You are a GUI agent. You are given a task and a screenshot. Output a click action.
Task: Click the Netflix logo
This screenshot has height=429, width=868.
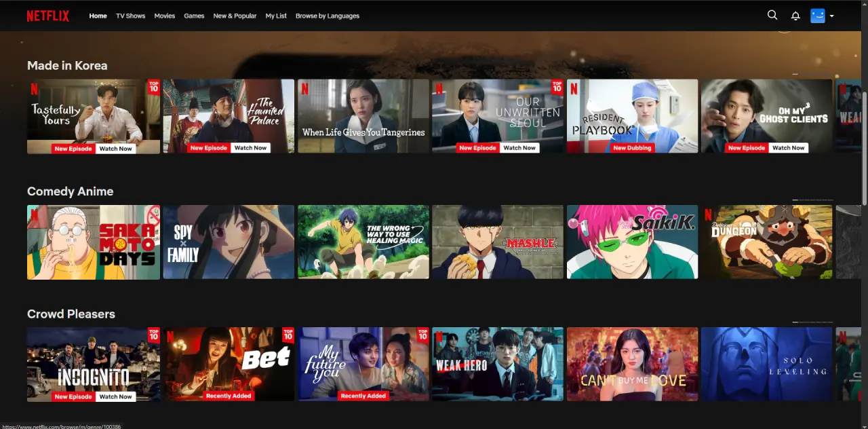[47, 16]
